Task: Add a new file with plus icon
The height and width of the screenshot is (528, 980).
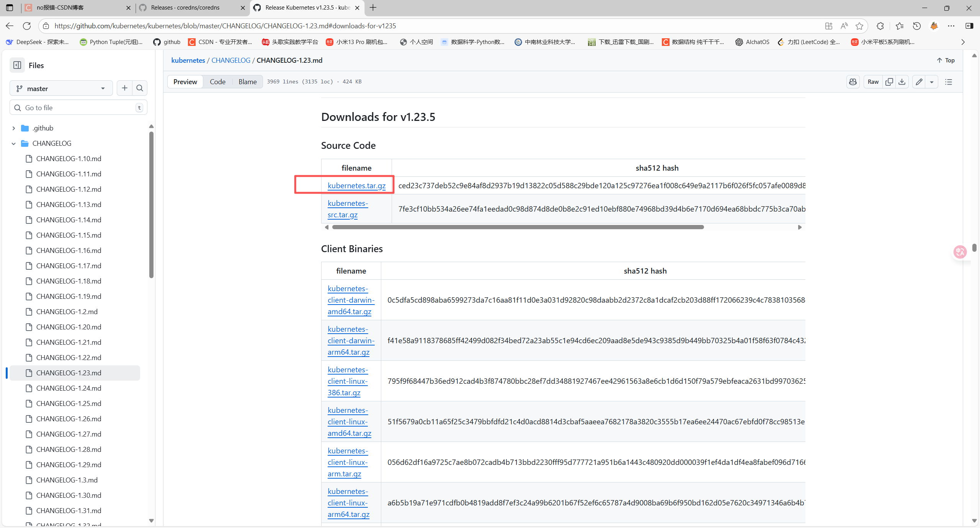Action: [124, 88]
